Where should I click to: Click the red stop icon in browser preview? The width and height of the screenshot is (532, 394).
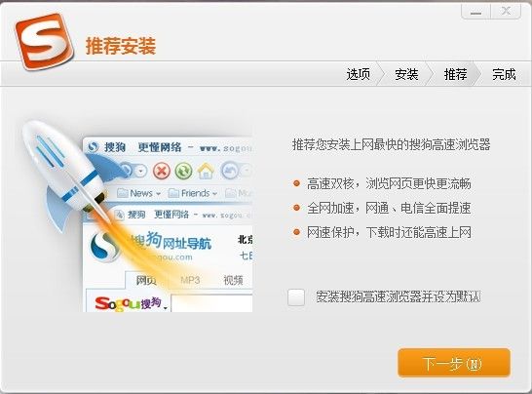[162, 171]
